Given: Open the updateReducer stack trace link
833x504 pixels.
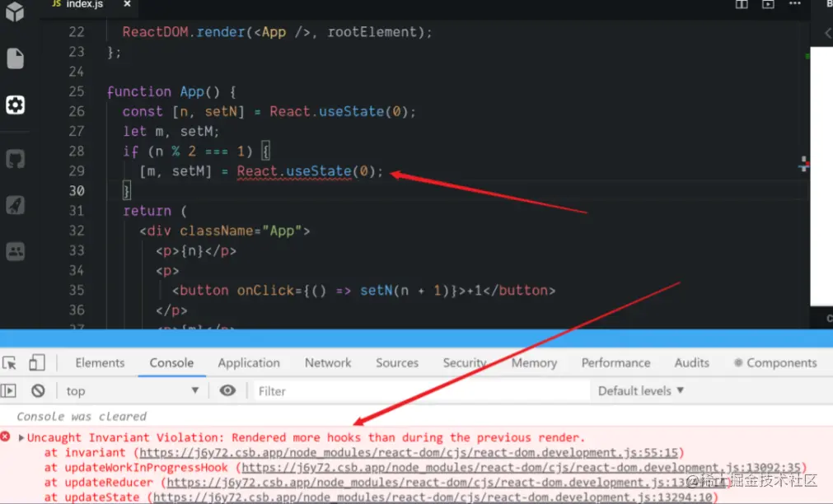Looking at the screenshot, I should [x=447, y=483].
